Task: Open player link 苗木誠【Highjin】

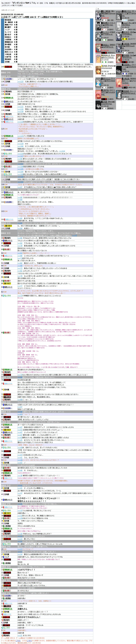Action: point(108,67)
